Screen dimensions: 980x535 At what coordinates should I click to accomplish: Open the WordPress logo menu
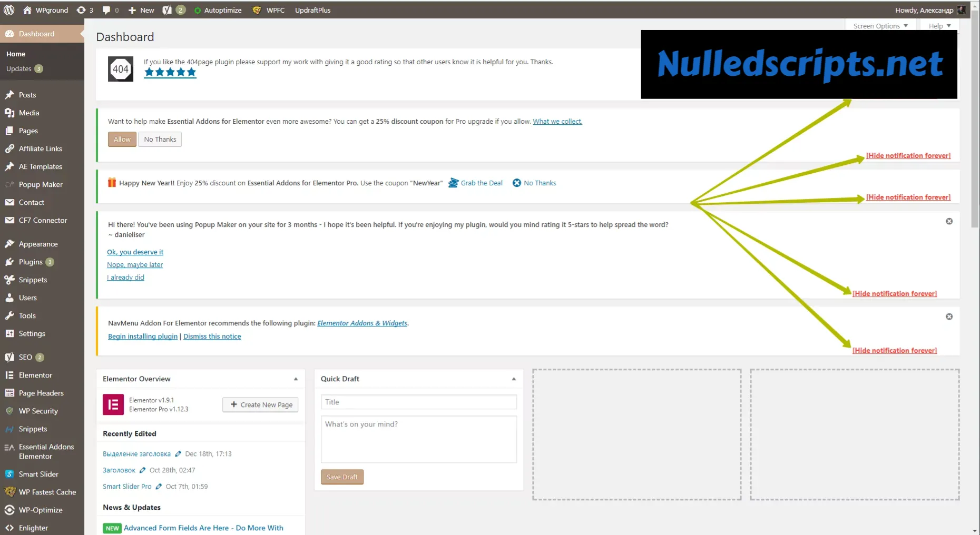(x=9, y=10)
